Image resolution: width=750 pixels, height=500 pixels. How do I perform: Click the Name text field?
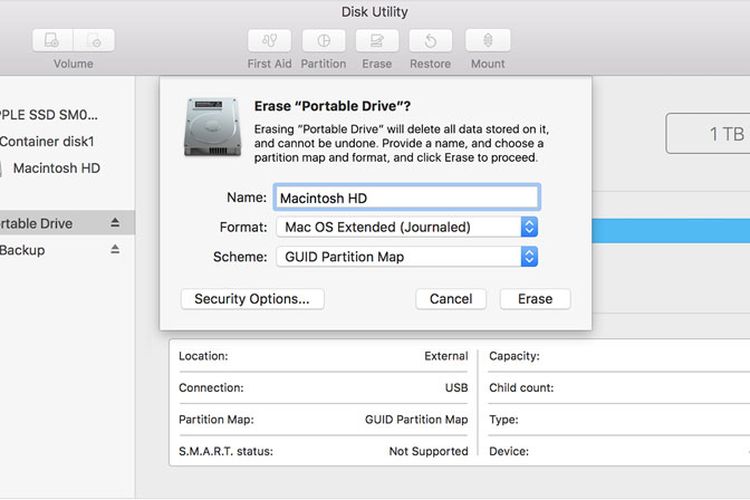407,198
